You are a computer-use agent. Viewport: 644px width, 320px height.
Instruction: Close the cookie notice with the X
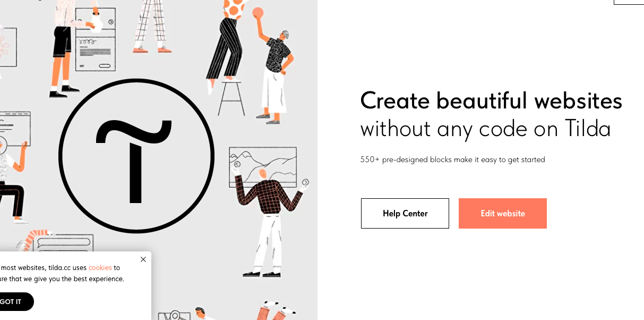[x=143, y=259]
